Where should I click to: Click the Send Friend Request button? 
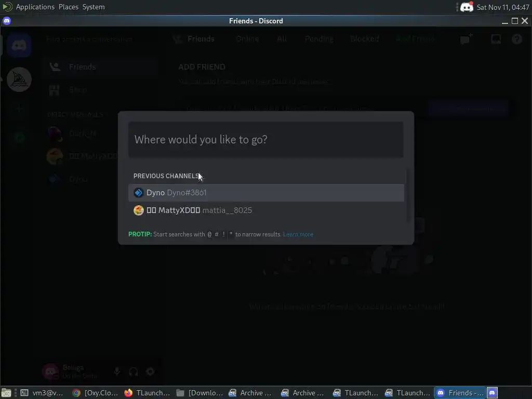coord(468,109)
